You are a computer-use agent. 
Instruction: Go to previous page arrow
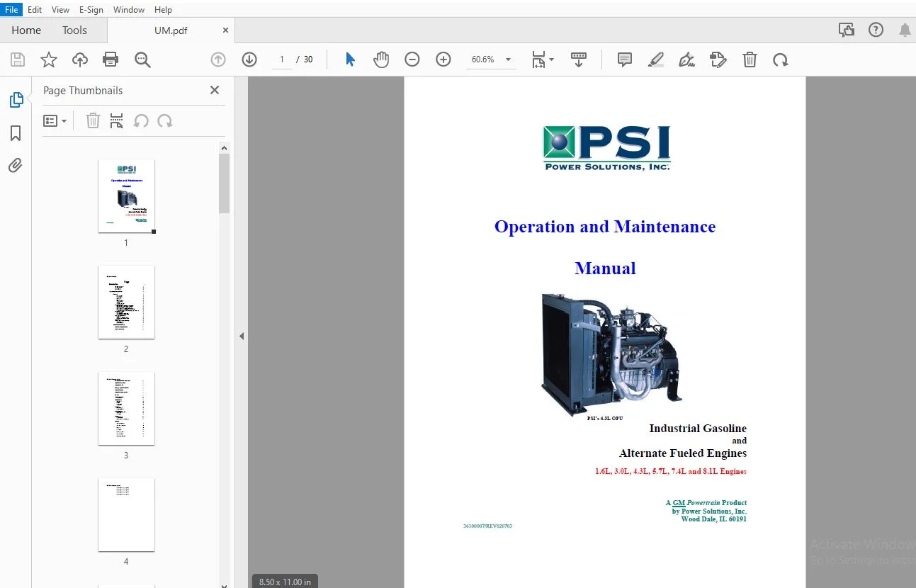(x=218, y=60)
